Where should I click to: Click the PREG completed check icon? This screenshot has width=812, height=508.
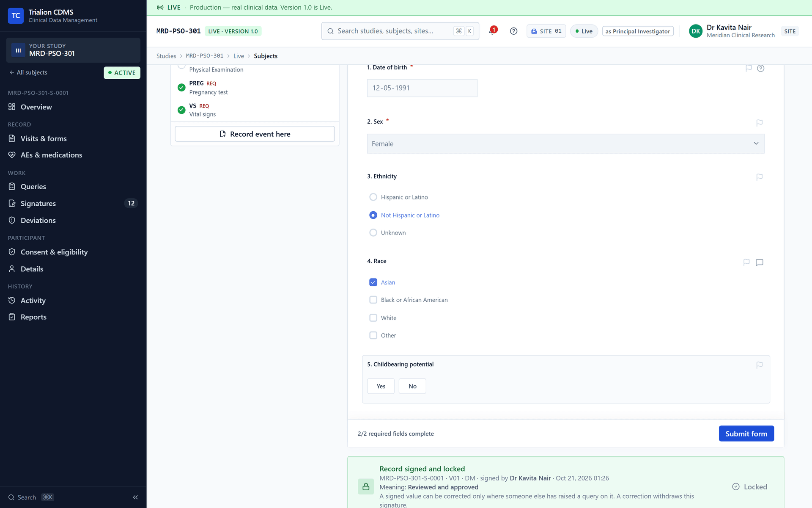[181, 88]
